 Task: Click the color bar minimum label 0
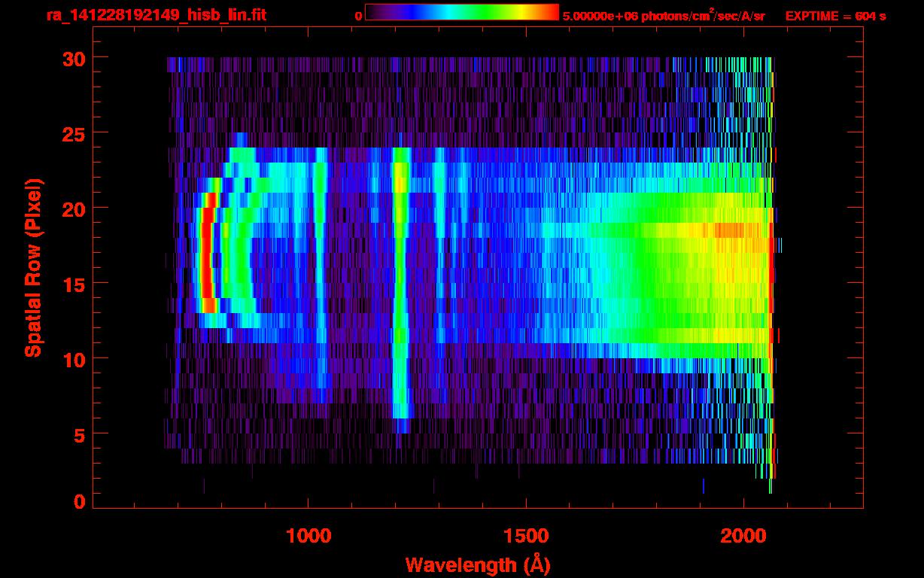[358, 16]
